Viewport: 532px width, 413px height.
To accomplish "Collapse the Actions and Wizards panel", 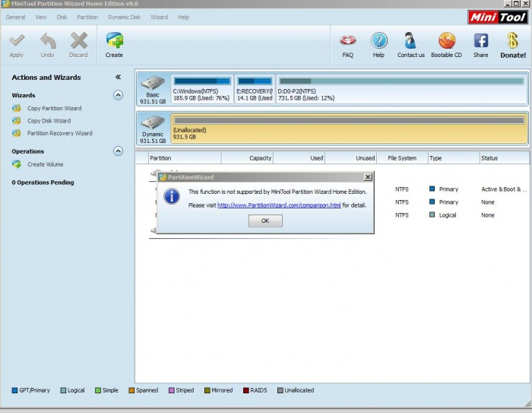I will [x=118, y=77].
